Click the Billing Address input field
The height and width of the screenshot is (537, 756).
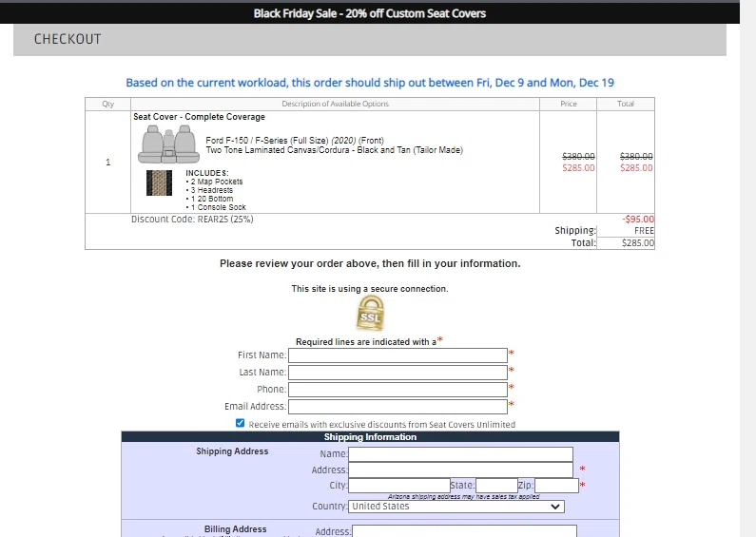click(464, 531)
